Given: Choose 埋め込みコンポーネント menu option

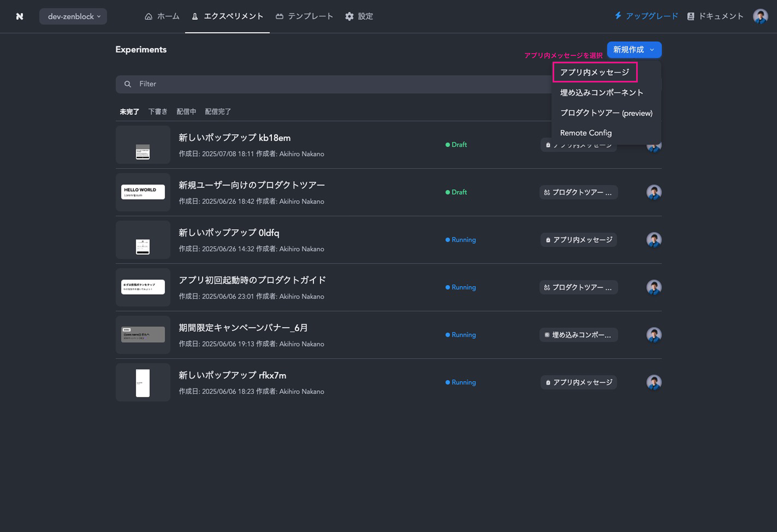Looking at the screenshot, I should click(601, 93).
